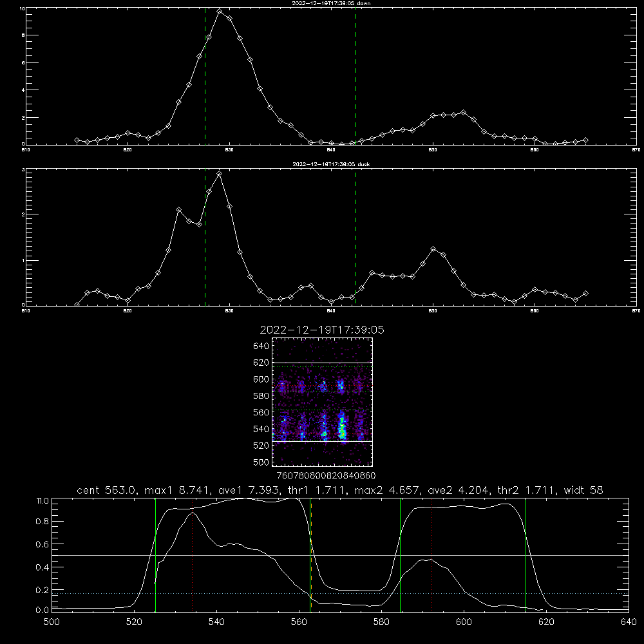
Task: Click the spectrum image vertical axis label 500
Action: pos(261,462)
